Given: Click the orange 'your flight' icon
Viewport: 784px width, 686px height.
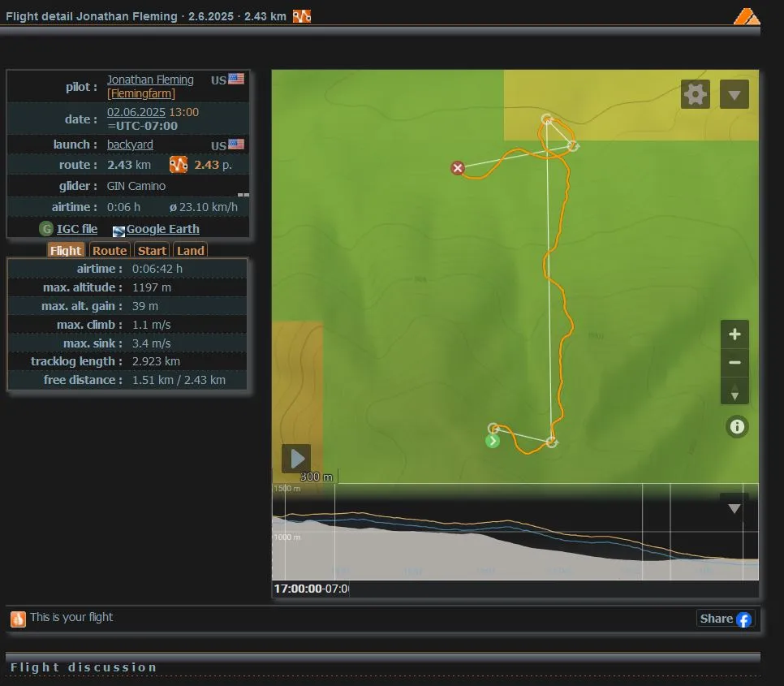Looking at the screenshot, I should (18, 619).
